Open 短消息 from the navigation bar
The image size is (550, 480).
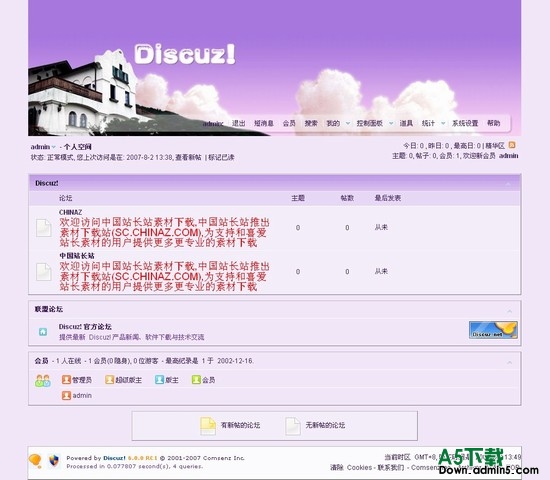[x=264, y=123]
